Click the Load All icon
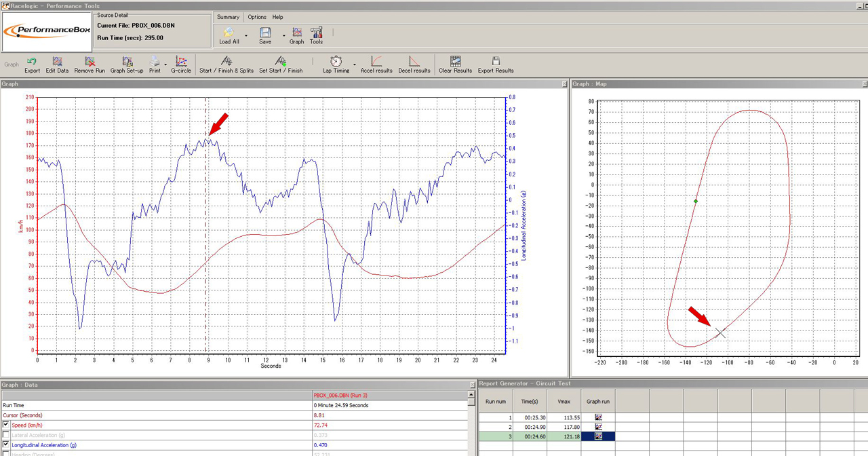The height and width of the screenshot is (456, 868). (229, 33)
